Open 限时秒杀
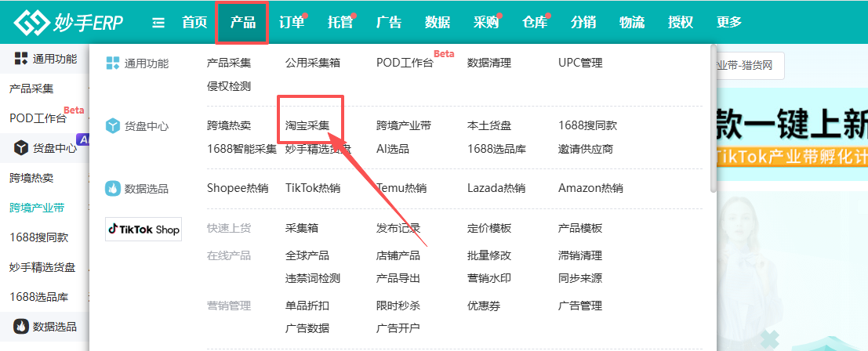Screen dimensions: 868x351 pyautogui.click(x=398, y=306)
